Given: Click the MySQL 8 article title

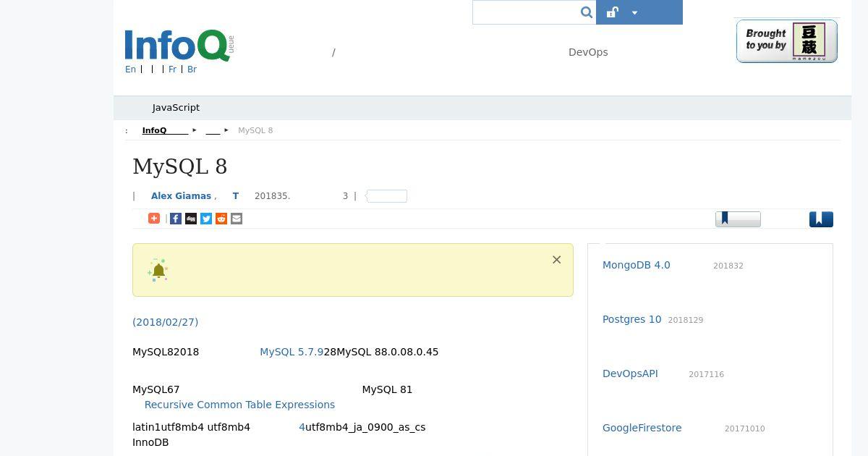Looking at the screenshot, I should click(180, 166).
